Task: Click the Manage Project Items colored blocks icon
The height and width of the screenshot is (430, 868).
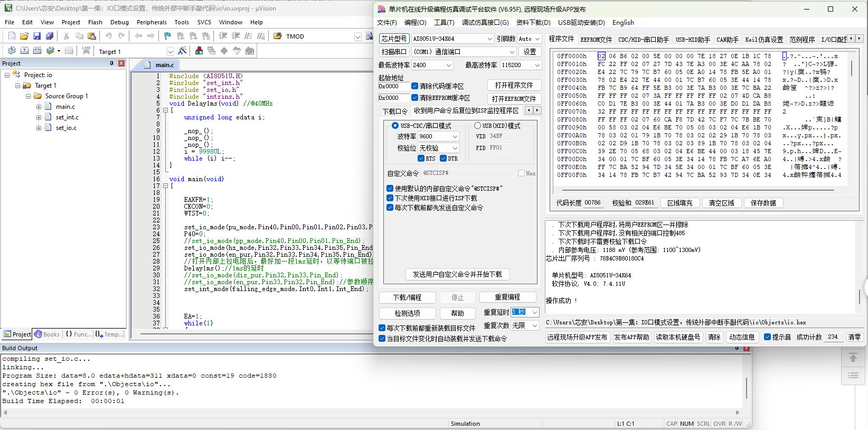Action: pyautogui.click(x=199, y=51)
